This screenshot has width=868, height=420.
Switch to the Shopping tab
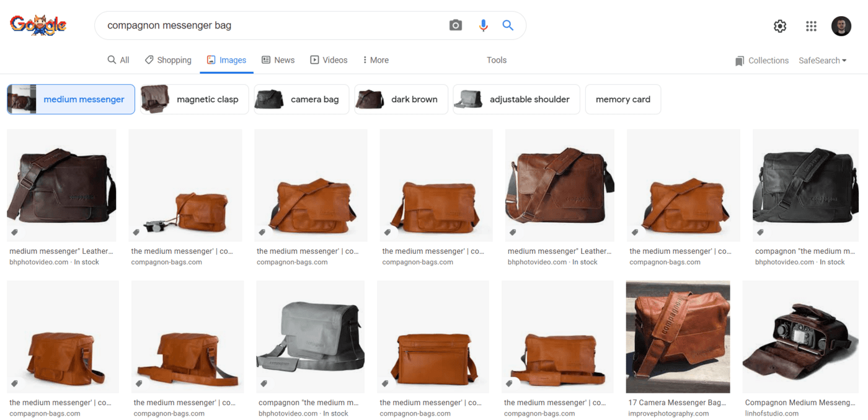tap(168, 60)
